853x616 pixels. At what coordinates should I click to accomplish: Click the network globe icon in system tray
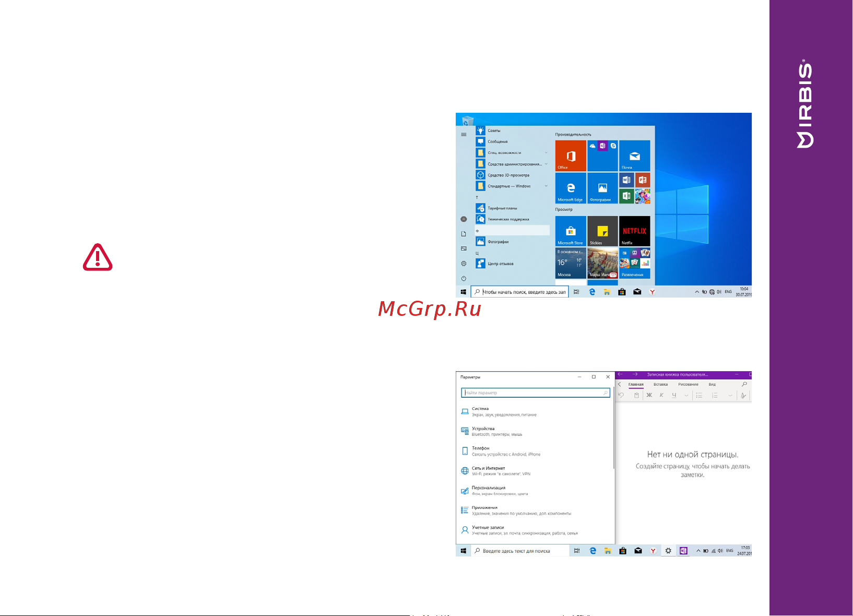pos(712,292)
